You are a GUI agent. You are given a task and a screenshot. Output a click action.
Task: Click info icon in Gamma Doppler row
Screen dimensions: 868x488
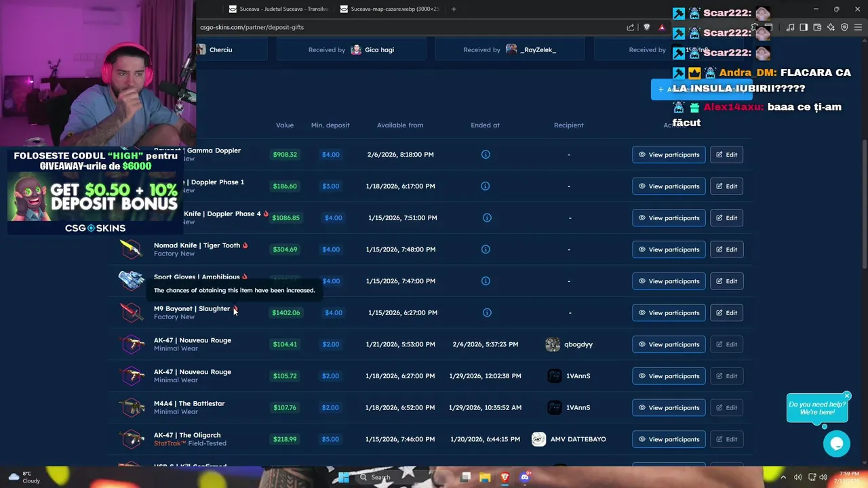(486, 155)
